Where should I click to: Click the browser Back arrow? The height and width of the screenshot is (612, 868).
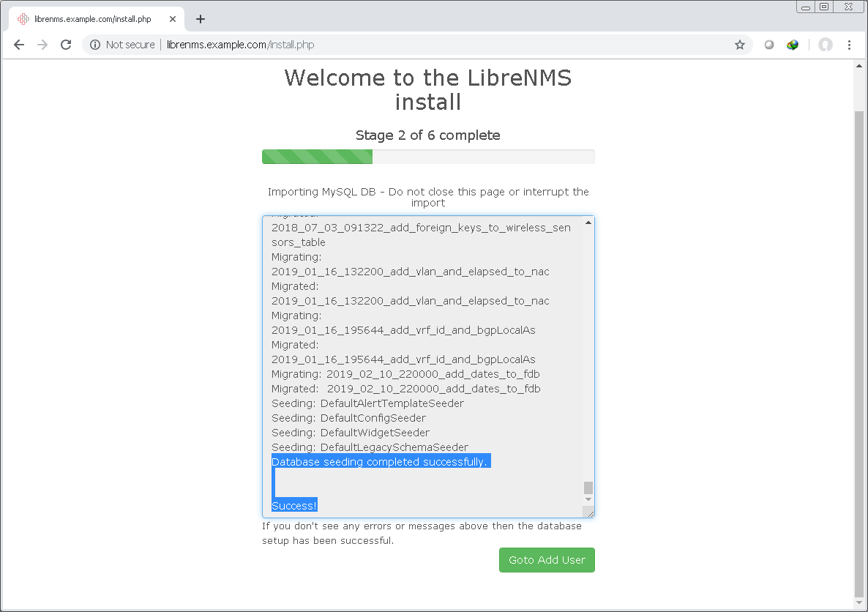coord(19,45)
